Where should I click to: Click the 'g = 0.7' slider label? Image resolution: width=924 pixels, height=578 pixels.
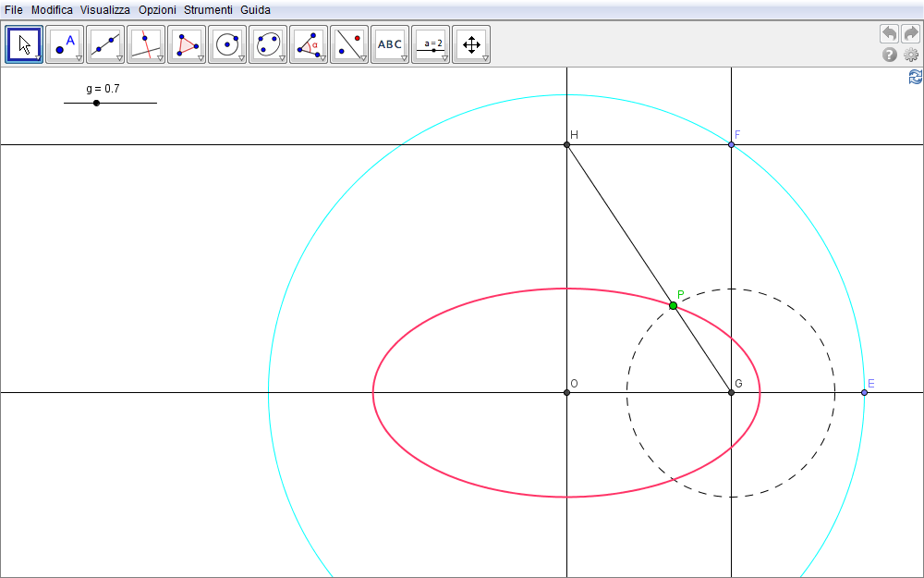click(x=103, y=89)
